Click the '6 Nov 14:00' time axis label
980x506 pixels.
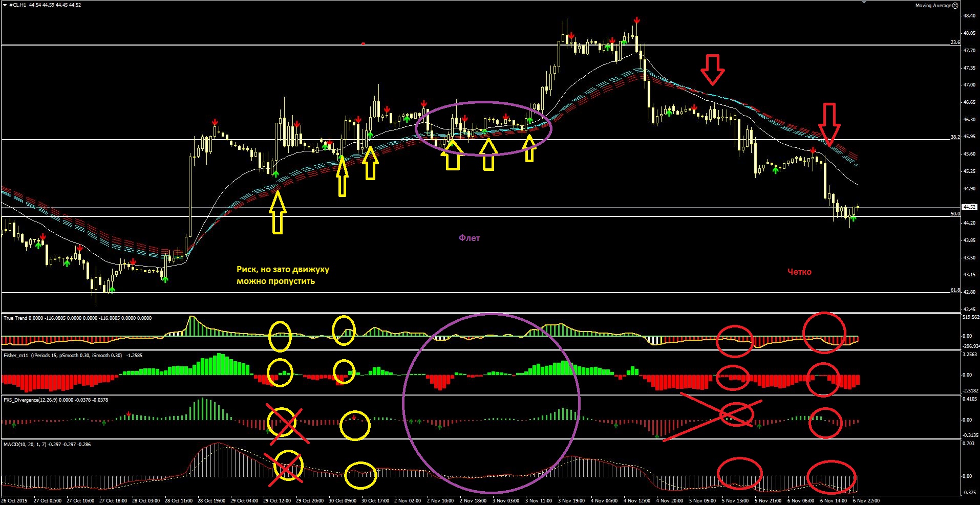click(x=834, y=501)
